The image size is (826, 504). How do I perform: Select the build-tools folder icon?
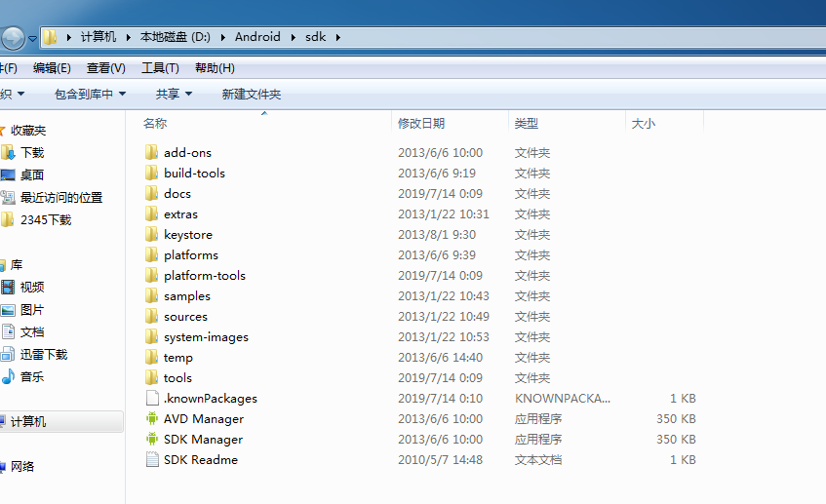point(152,174)
